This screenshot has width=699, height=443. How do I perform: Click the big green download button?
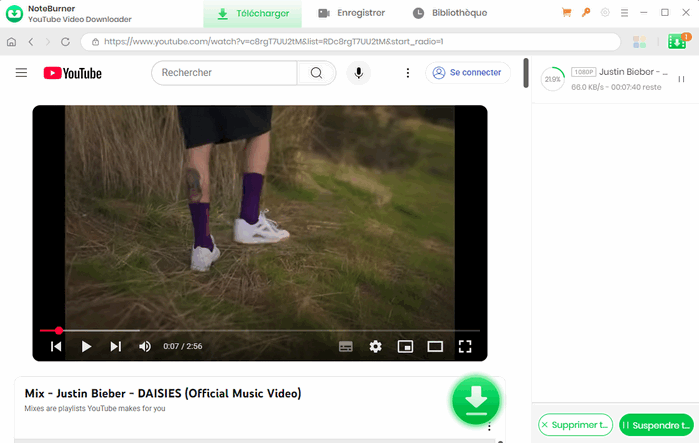point(476,400)
